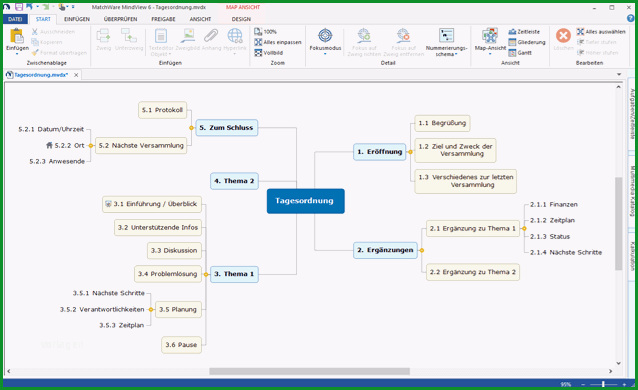This screenshot has width=638, height=390.
Task: Collapse the 5. Zum Schluss branch expander
Action: (191, 128)
